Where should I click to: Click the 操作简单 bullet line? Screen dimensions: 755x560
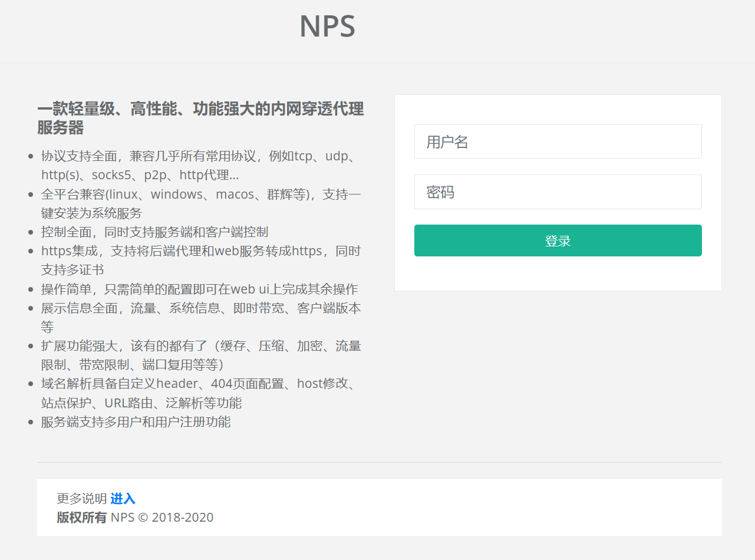199,289
